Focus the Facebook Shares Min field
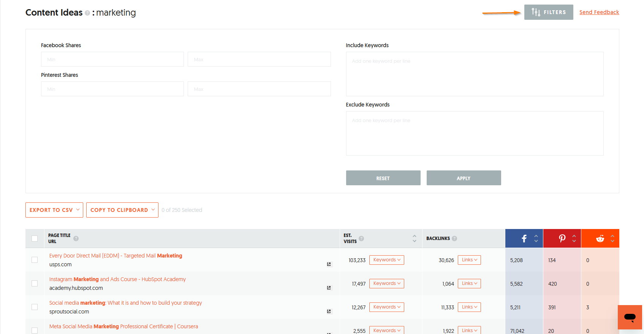 [112, 59]
